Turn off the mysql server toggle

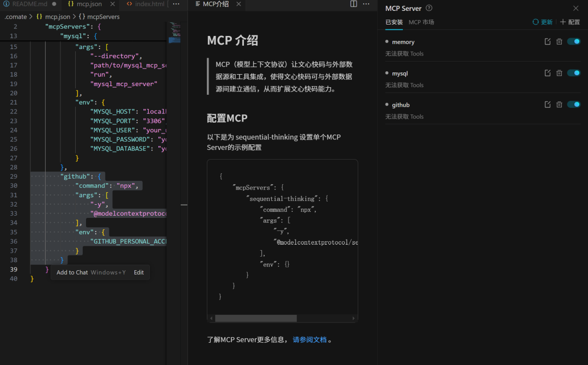click(x=573, y=74)
